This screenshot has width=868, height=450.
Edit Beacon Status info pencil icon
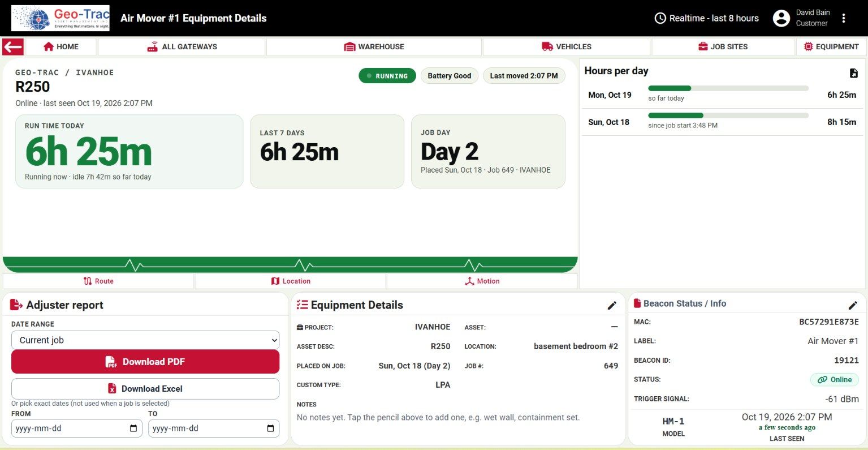853,306
